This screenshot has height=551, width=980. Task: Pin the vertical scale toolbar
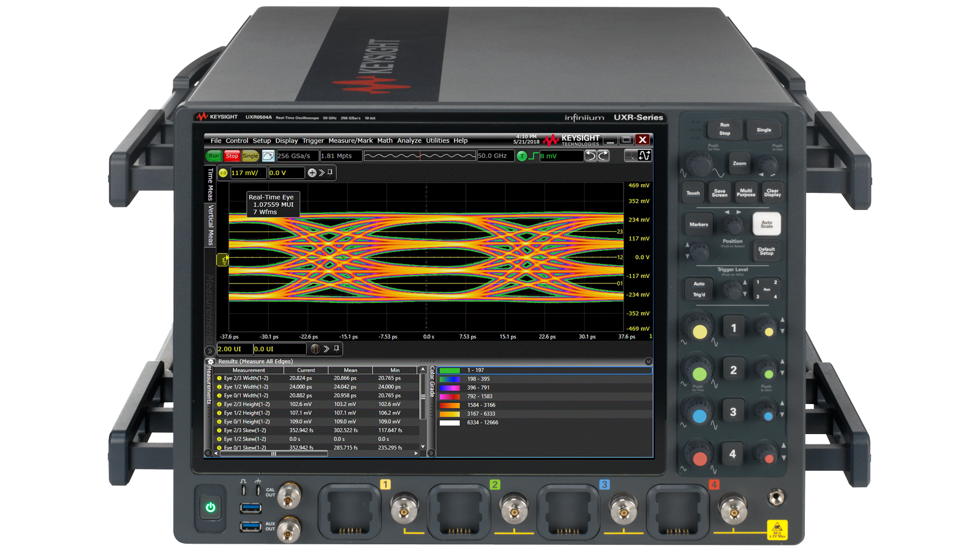click(x=331, y=173)
